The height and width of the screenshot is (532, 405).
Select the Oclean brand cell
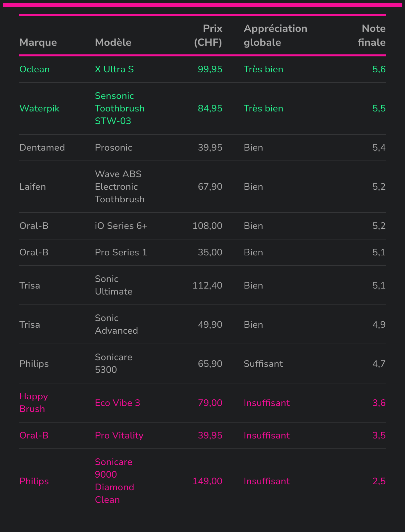pos(35,69)
